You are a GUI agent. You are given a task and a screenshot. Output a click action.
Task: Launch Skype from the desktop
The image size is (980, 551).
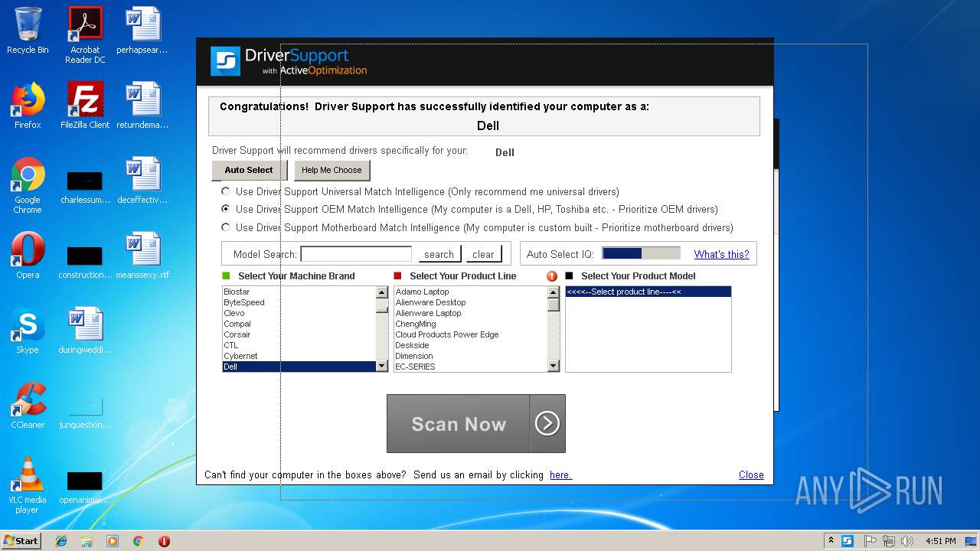(x=28, y=331)
